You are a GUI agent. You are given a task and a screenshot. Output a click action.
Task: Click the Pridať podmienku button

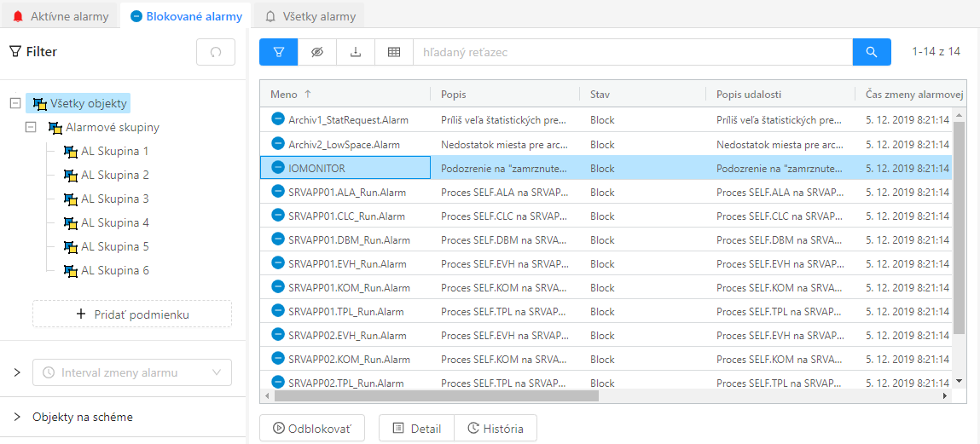click(132, 314)
